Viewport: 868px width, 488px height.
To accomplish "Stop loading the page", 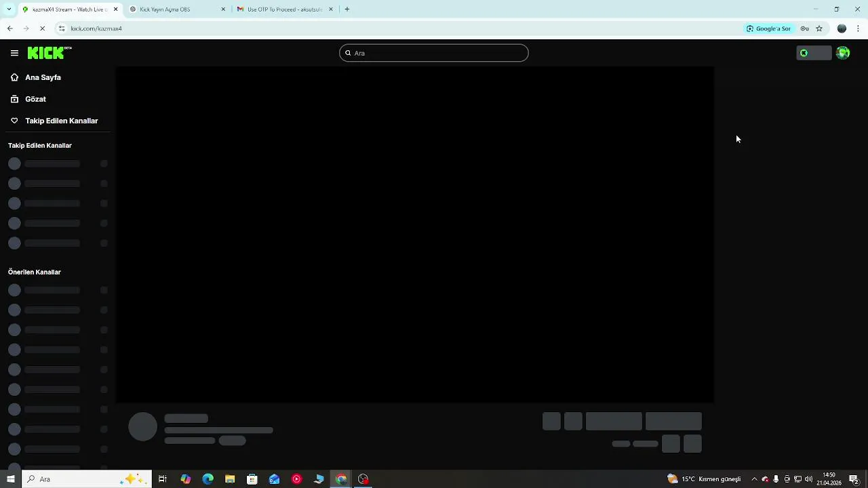I will [42, 28].
